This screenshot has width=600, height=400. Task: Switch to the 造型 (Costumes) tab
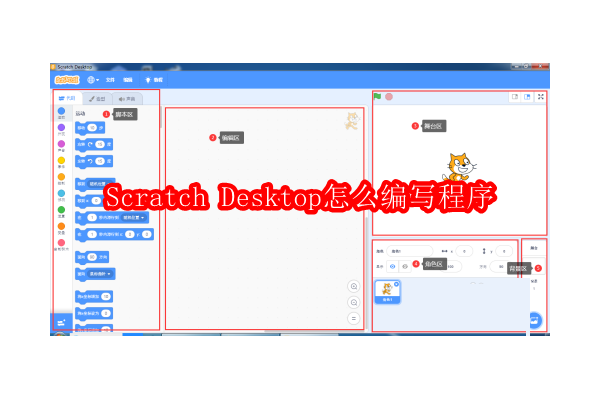tap(97, 99)
